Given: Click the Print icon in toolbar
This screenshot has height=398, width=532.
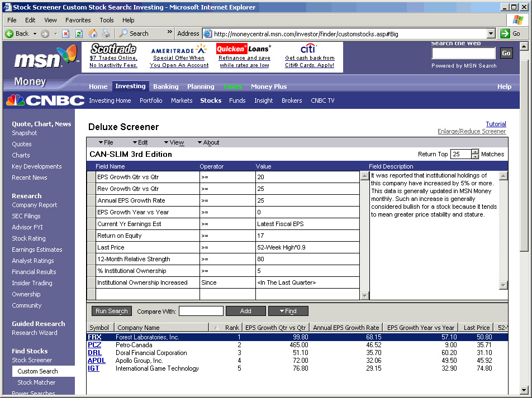Looking at the screenshot, I should pyautogui.click(x=106, y=33).
